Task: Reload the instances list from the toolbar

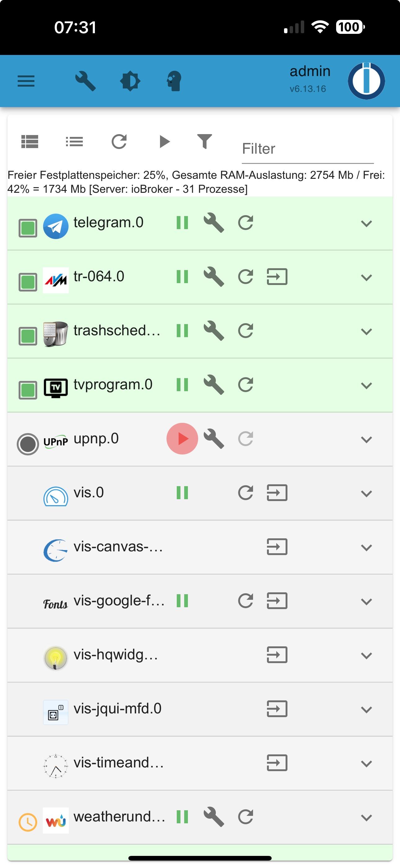Action: click(x=119, y=142)
